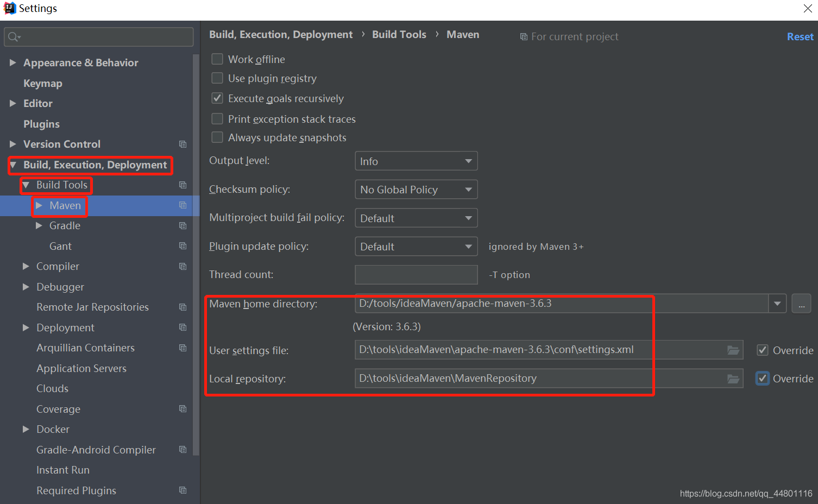The width and height of the screenshot is (818, 504).
Task: Open Multiproject build fail policy dropdown
Action: (x=416, y=218)
